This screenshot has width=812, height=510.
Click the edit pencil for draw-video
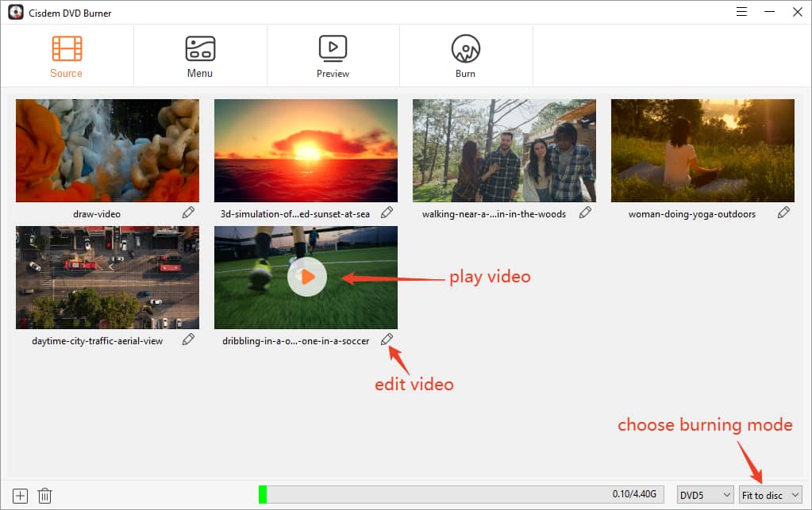click(x=188, y=213)
